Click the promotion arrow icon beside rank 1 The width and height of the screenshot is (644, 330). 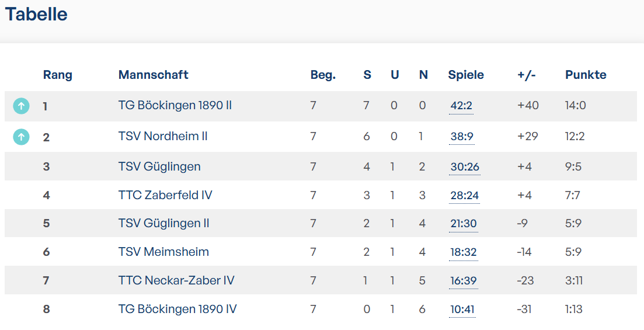click(22, 106)
